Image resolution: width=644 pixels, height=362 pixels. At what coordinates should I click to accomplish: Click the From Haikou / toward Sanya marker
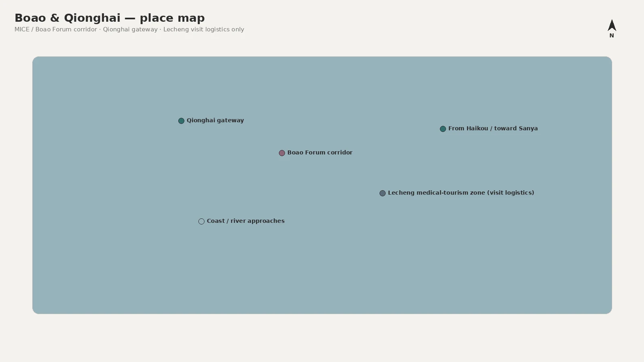(443, 129)
